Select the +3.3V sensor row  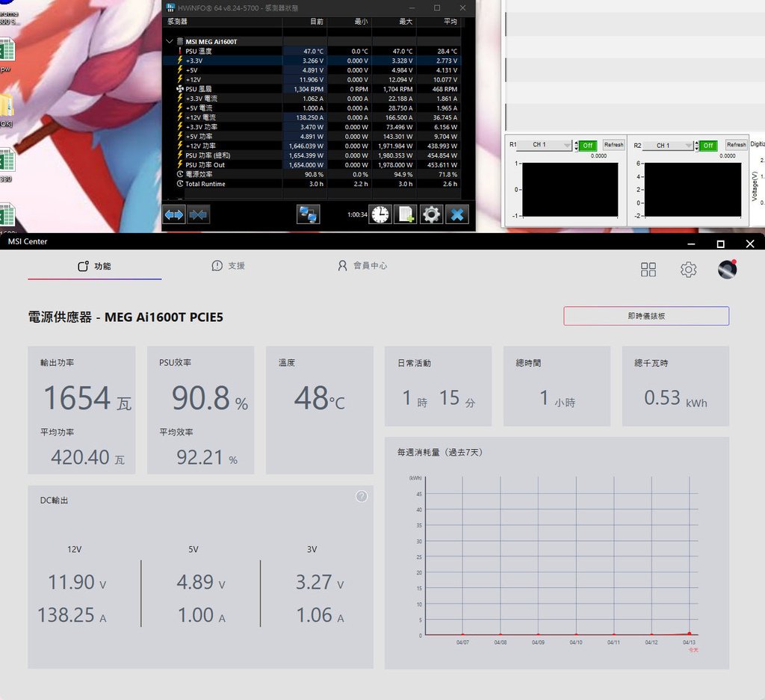(312, 61)
